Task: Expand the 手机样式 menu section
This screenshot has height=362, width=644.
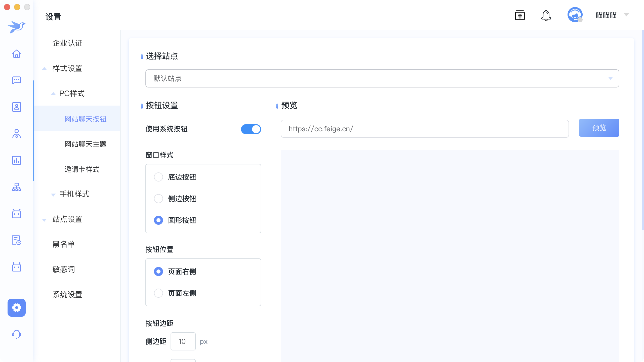Action: [74, 194]
